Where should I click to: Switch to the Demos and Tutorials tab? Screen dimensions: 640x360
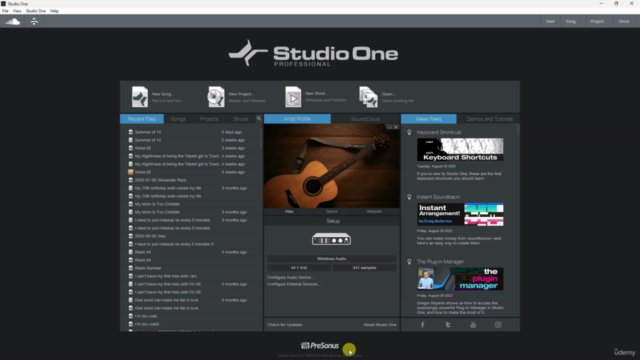(x=489, y=119)
